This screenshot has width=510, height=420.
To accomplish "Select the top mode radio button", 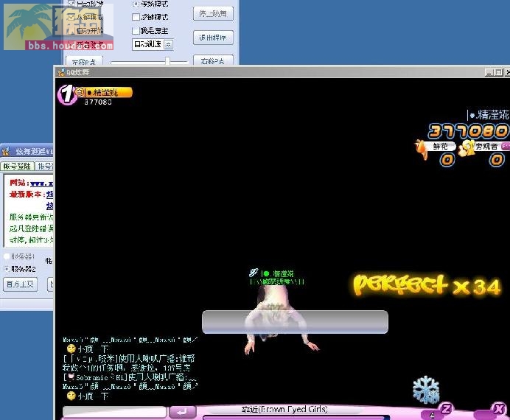I will click(136, 4).
